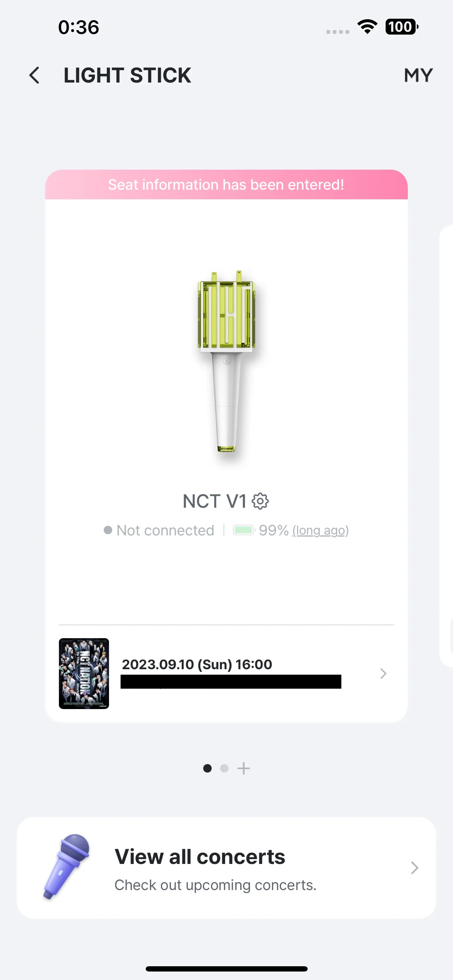Viewport: 453px width, 980px height.
Task: Open the MY menu
Action: (x=418, y=75)
